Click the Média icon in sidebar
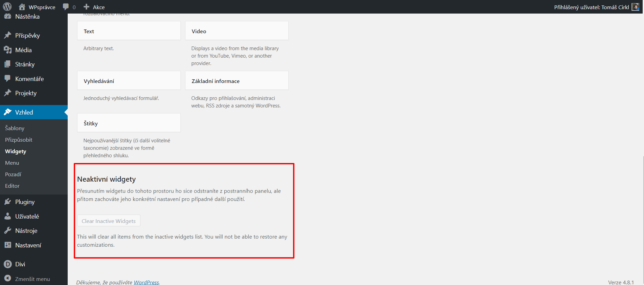 pyautogui.click(x=7, y=50)
